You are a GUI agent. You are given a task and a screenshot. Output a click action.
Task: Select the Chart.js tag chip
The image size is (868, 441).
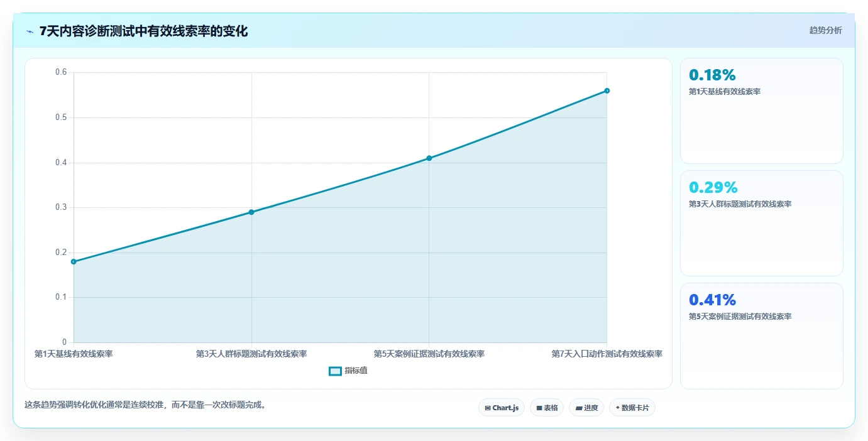[x=502, y=408]
